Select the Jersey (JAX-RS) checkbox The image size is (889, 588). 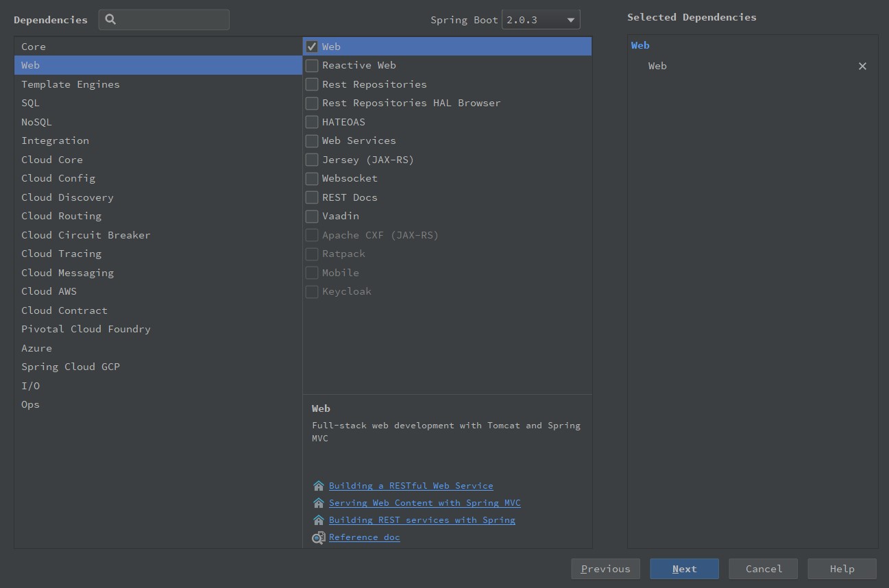click(x=312, y=160)
